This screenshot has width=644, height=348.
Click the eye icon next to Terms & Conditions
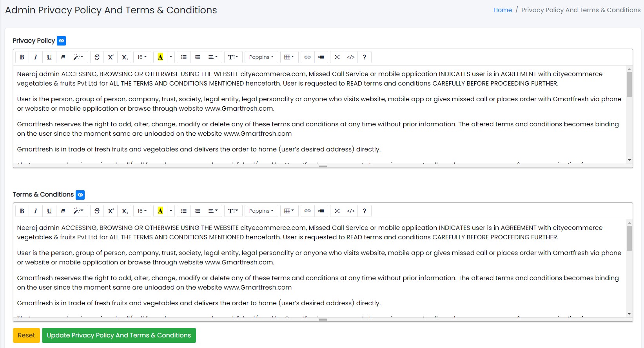(80, 195)
